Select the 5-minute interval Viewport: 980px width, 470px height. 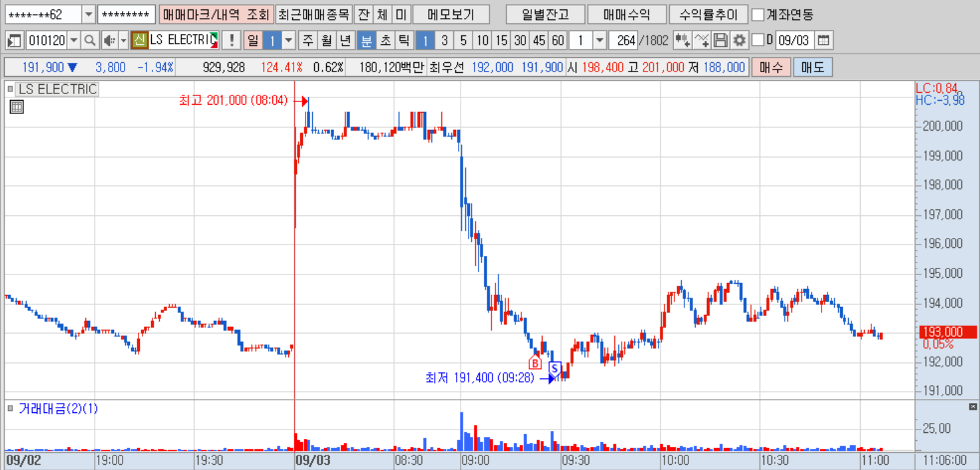click(x=463, y=40)
